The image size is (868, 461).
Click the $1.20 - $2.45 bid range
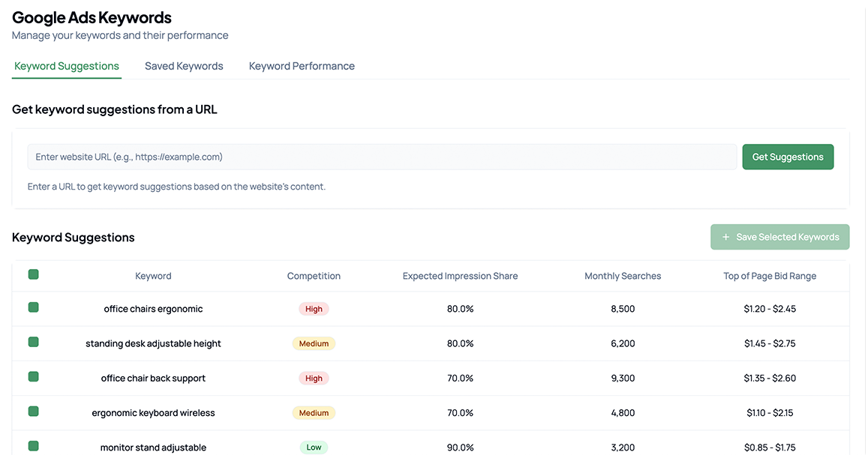(770, 309)
